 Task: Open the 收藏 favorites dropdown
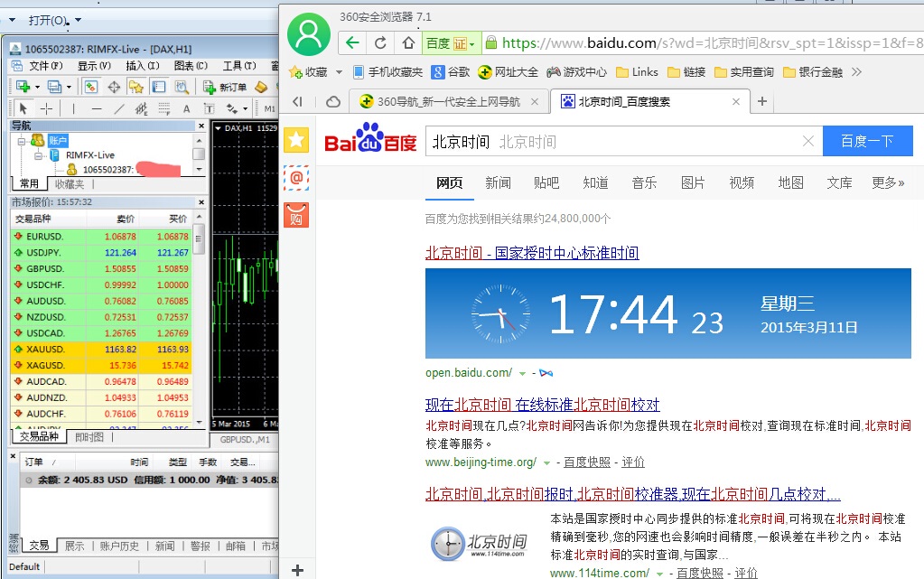pyautogui.click(x=339, y=72)
